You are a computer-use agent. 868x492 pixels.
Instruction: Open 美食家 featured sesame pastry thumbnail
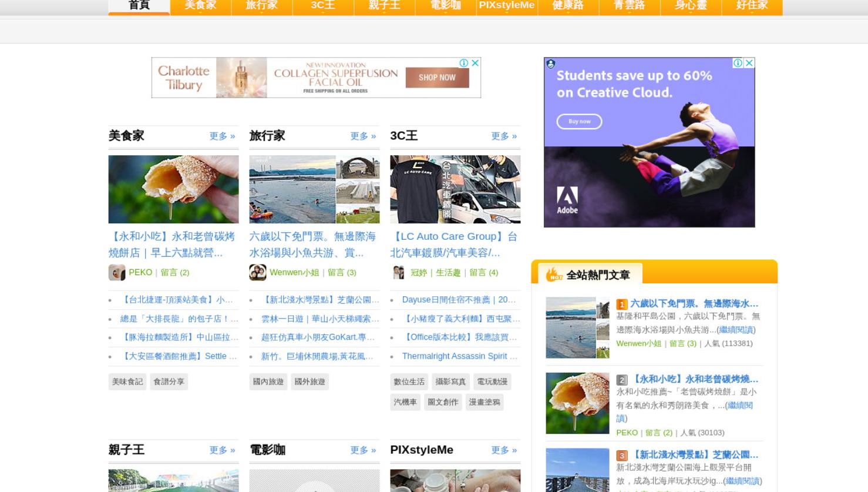click(x=173, y=189)
